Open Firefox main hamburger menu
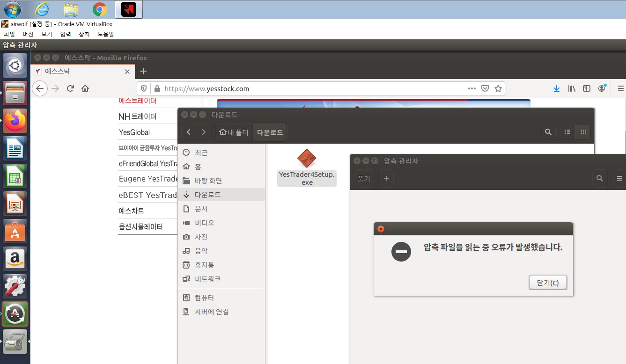The width and height of the screenshot is (626, 364). click(x=620, y=88)
